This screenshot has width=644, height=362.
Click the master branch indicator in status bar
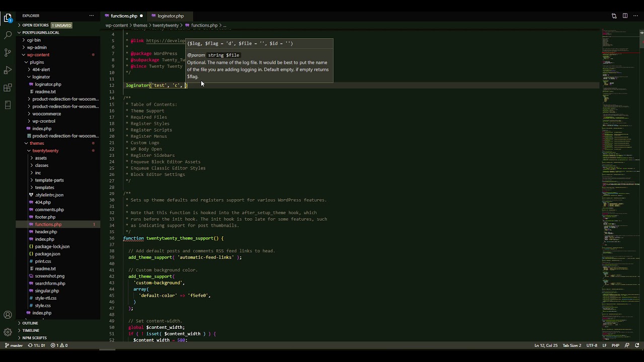(14, 345)
